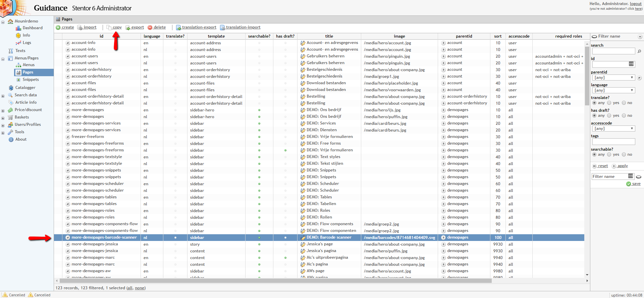644x298 pixels.
Task: Click the first Cancelled warning in status bar
Action: [14, 295]
